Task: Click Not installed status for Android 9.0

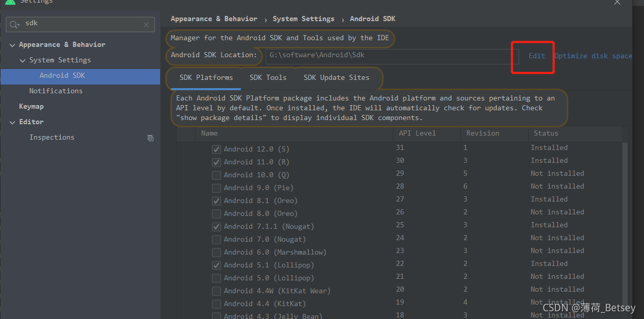Action: tap(558, 187)
